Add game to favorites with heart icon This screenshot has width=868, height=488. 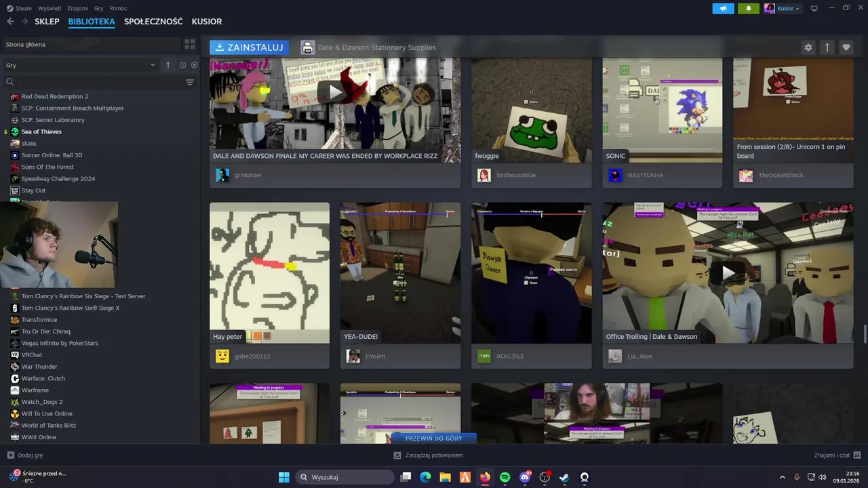tap(846, 47)
